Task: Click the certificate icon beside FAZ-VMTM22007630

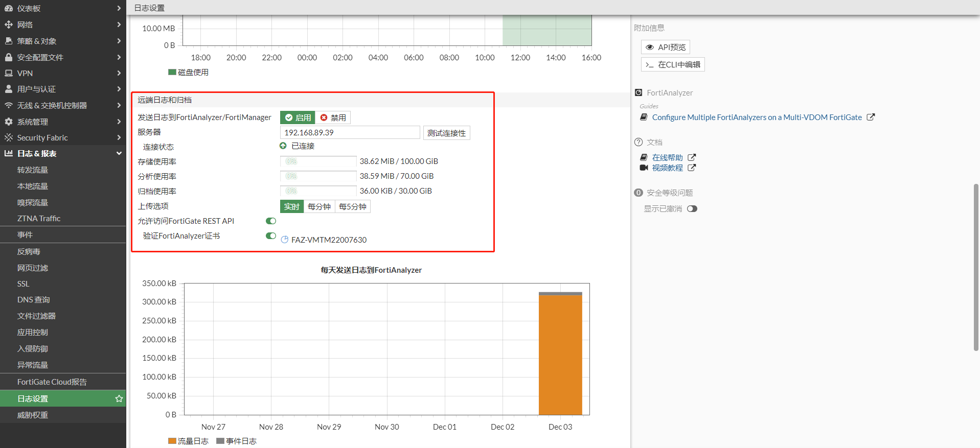Action: click(285, 240)
